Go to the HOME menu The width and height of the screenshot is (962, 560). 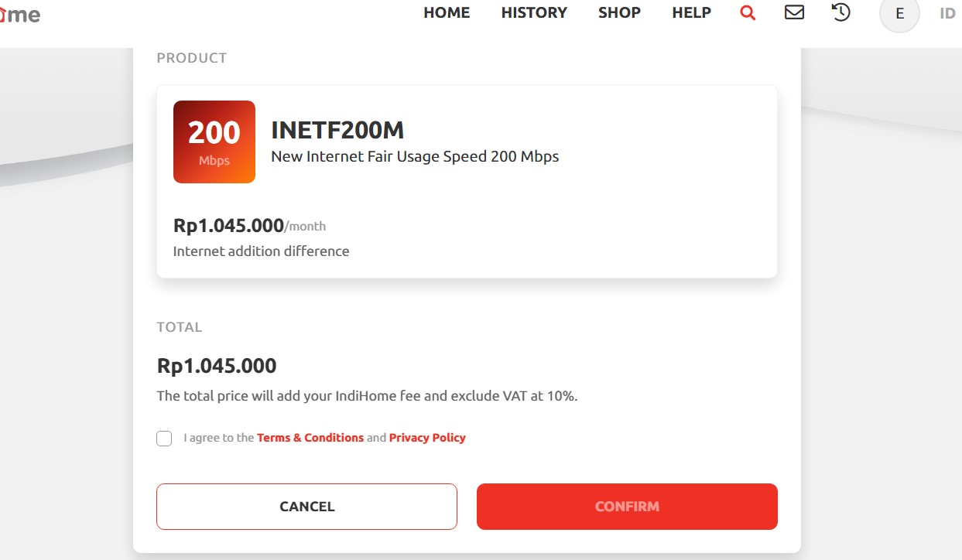point(447,13)
